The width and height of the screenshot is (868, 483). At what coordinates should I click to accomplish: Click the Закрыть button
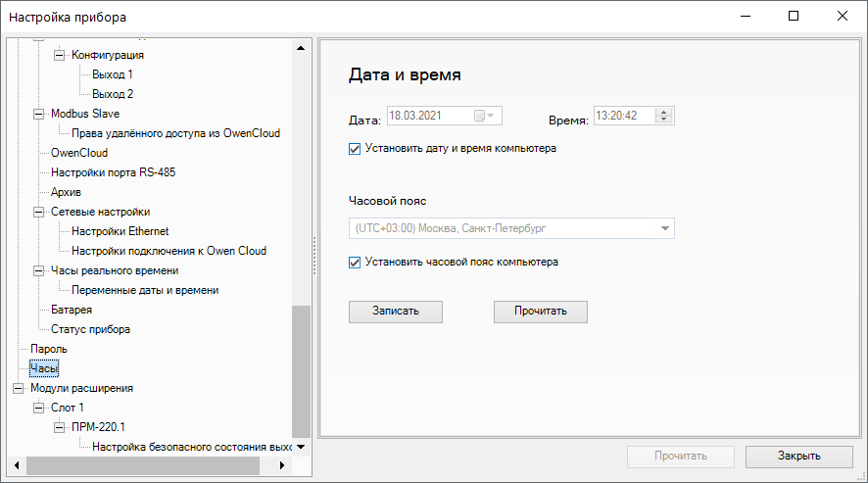tap(798, 457)
